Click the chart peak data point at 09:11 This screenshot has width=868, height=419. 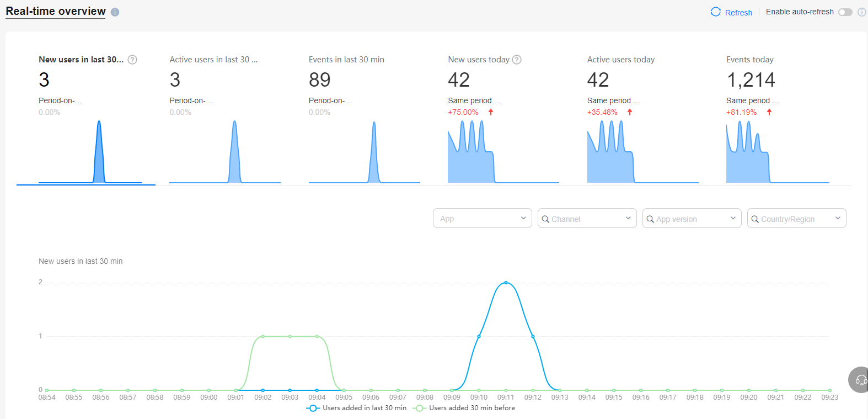pos(506,283)
